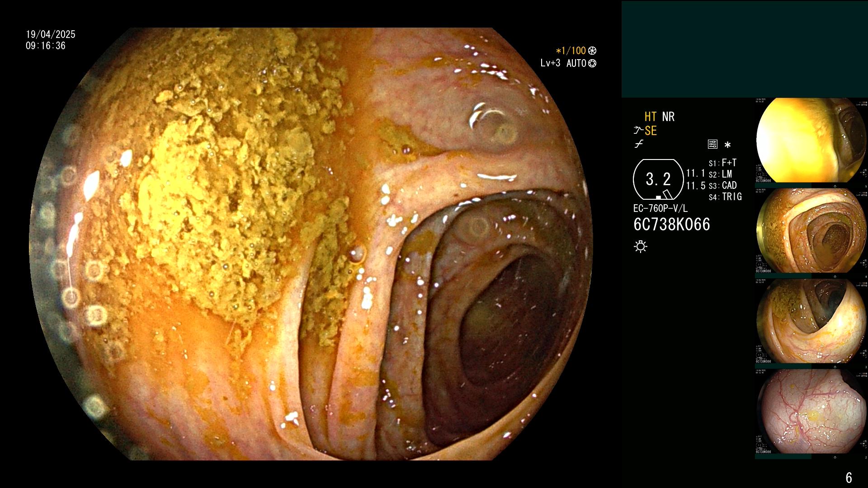Click the scope model EC-760P-V/L
The width and height of the screenshot is (868, 488).
pyautogui.click(x=660, y=208)
